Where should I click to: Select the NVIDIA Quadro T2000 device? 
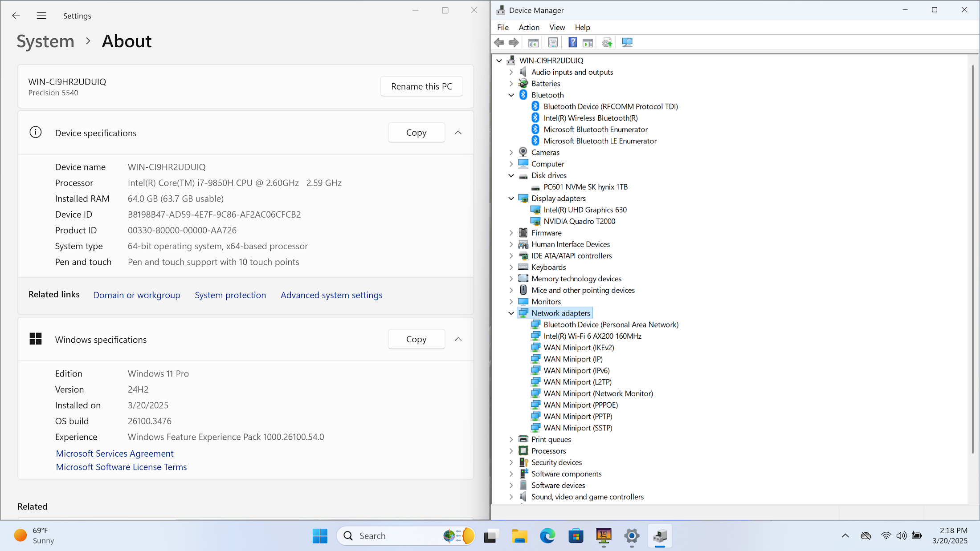[x=579, y=221]
